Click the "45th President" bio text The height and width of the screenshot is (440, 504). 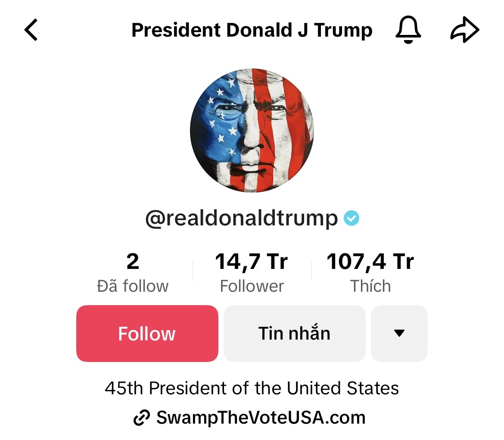[x=252, y=388]
